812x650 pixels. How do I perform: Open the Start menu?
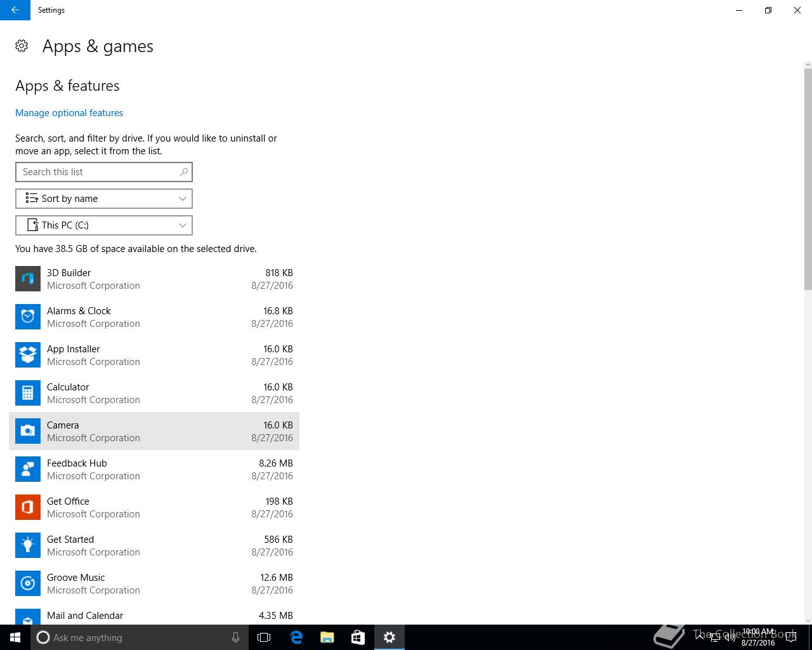pyautogui.click(x=15, y=637)
